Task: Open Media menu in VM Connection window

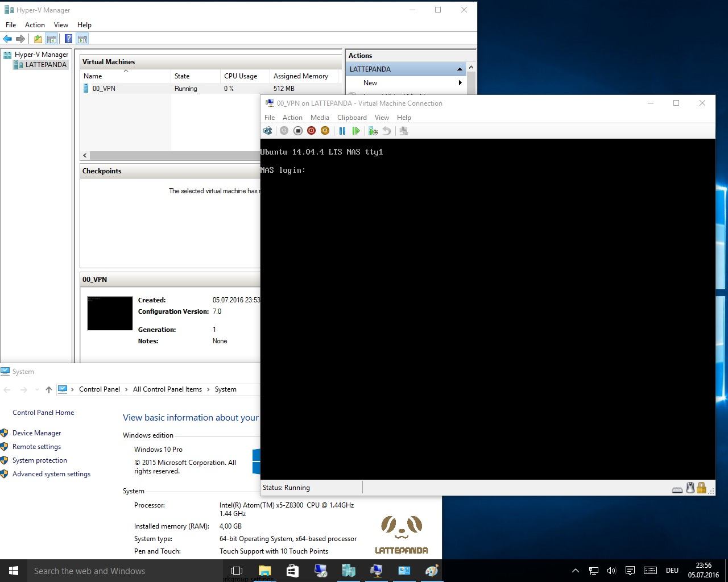Action: point(320,118)
